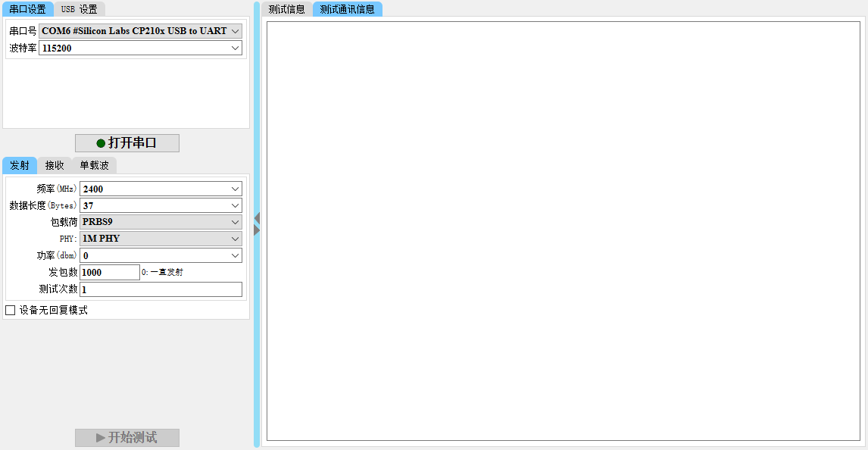Switch to the 单载波 tab
This screenshot has width=868, height=450.
click(x=94, y=165)
